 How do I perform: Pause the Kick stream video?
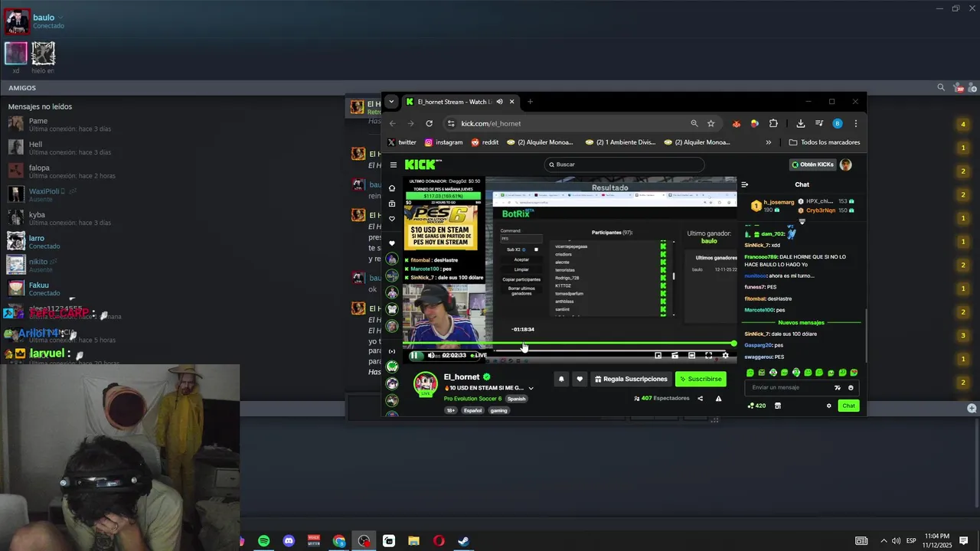pyautogui.click(x=414, y=355)
